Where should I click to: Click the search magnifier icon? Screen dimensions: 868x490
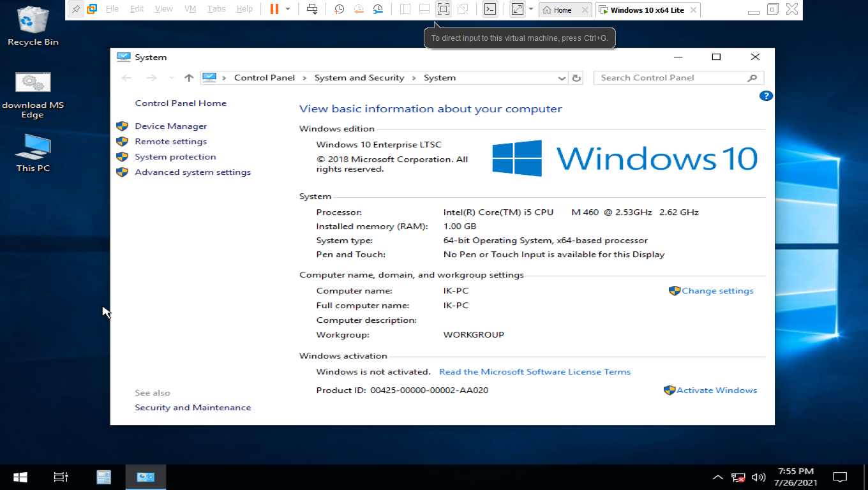click(752, 78)
